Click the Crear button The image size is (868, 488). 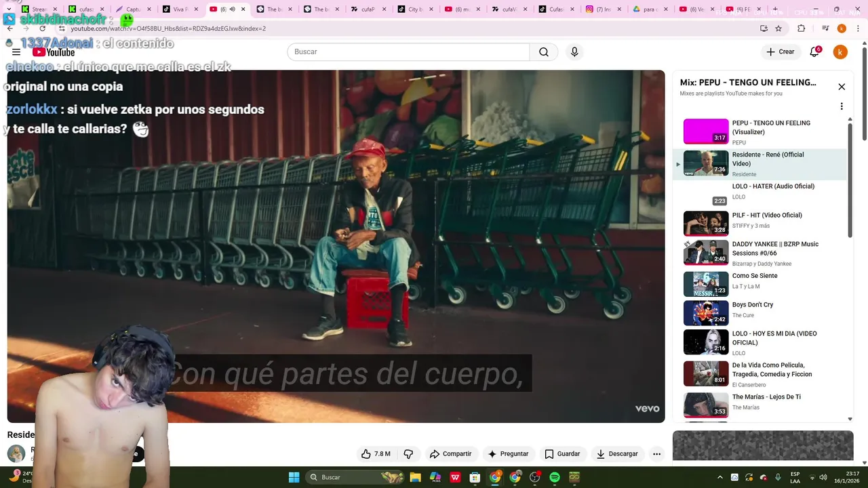tap(780, 52)
